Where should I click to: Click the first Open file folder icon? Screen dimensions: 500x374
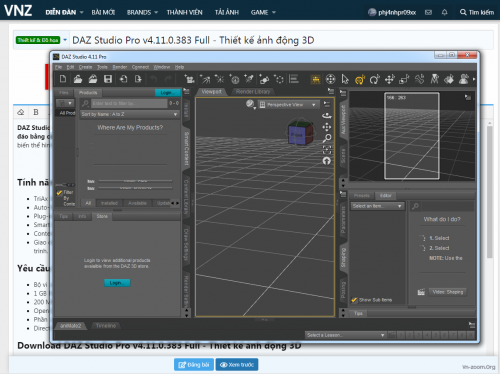[78, 79]
